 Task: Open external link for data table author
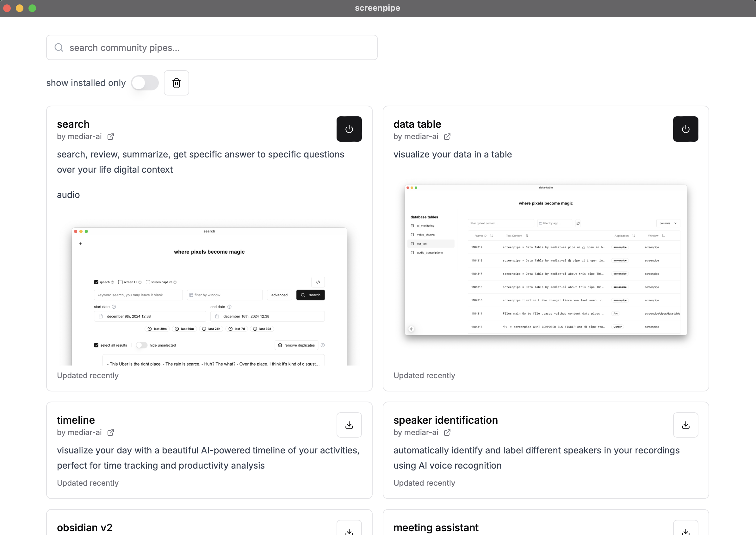447,137
